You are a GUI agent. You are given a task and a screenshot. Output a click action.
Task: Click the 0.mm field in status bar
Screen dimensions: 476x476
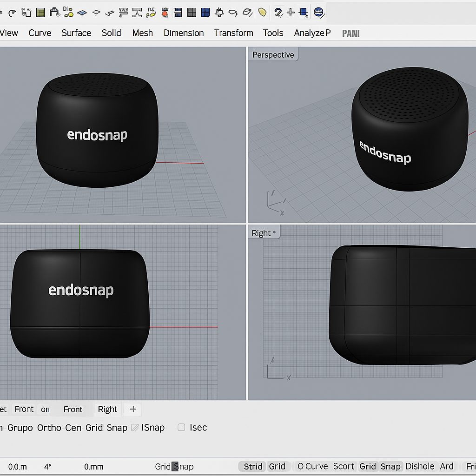click(x=94, y=467)
